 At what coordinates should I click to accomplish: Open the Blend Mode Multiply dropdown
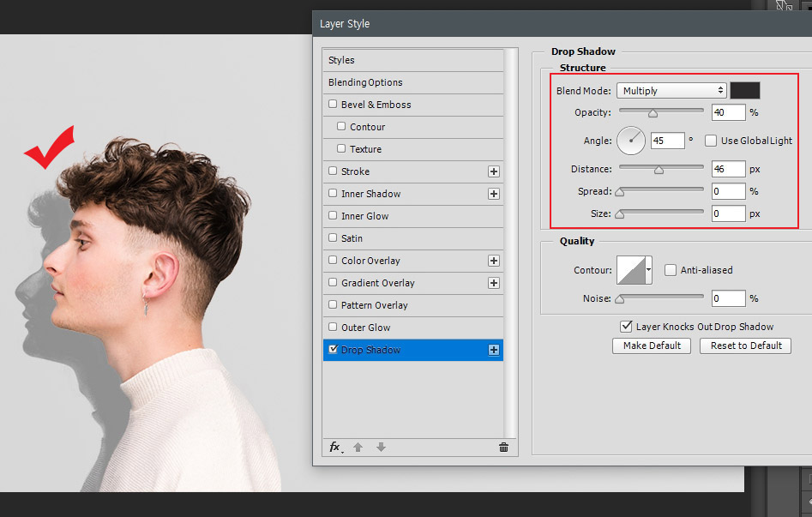(671, 91)
